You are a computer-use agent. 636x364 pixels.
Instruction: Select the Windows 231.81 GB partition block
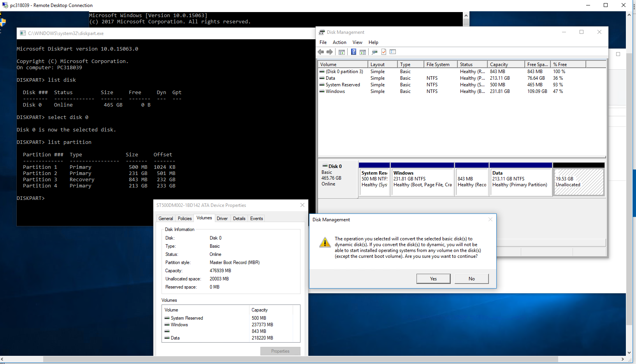[x=422, y=179]
